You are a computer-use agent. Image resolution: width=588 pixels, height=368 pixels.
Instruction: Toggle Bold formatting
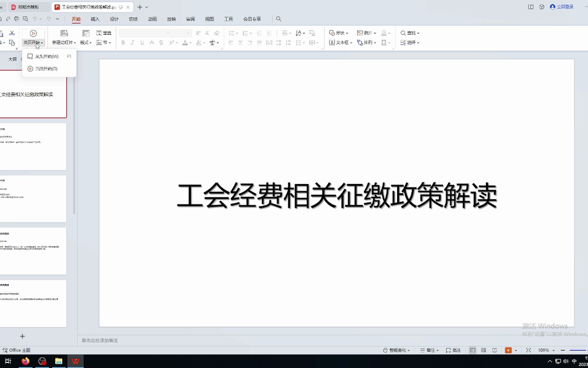click(123, 43)
